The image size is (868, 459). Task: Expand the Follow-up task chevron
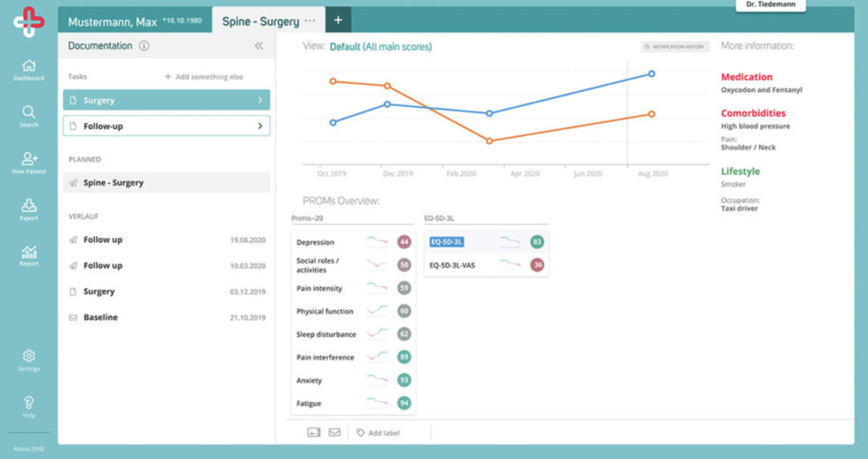(260, 126)
